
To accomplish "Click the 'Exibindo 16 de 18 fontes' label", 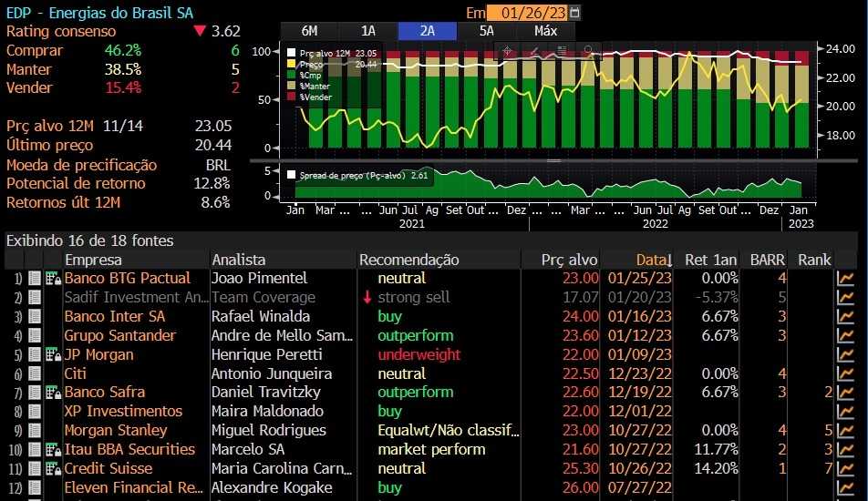I will click(x=89, y=241).
